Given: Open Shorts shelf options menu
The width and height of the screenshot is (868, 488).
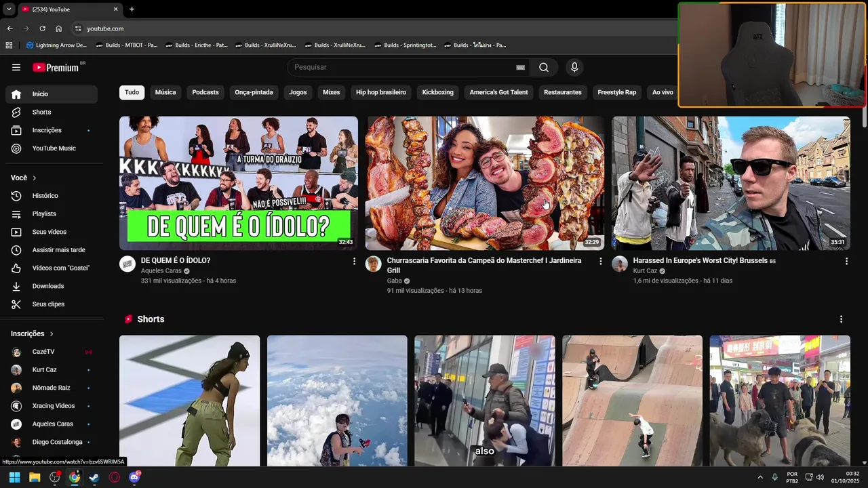Looking at the screenshot, I should 841,319.
